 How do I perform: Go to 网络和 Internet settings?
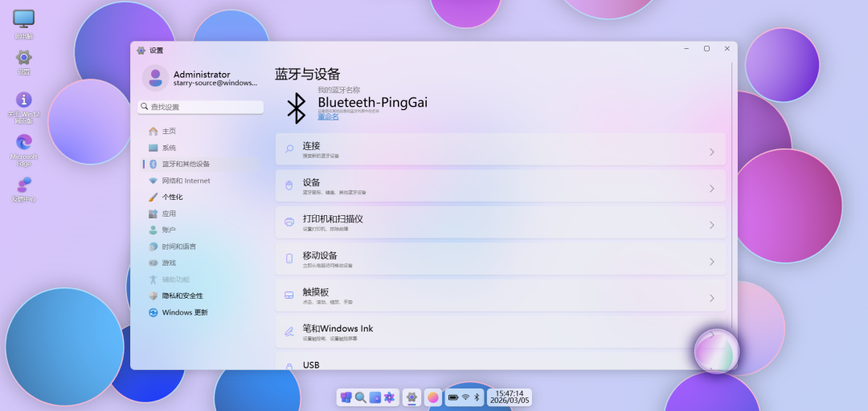coord(200,181)
